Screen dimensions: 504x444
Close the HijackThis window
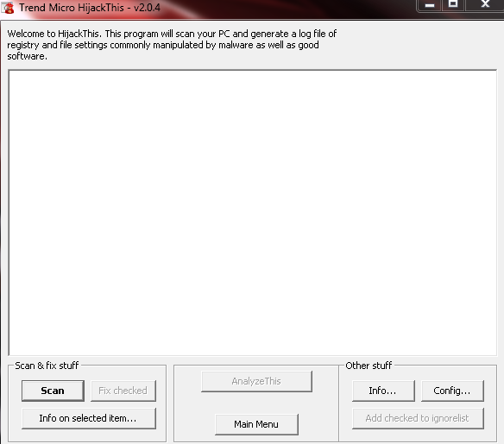click(485, 5)
